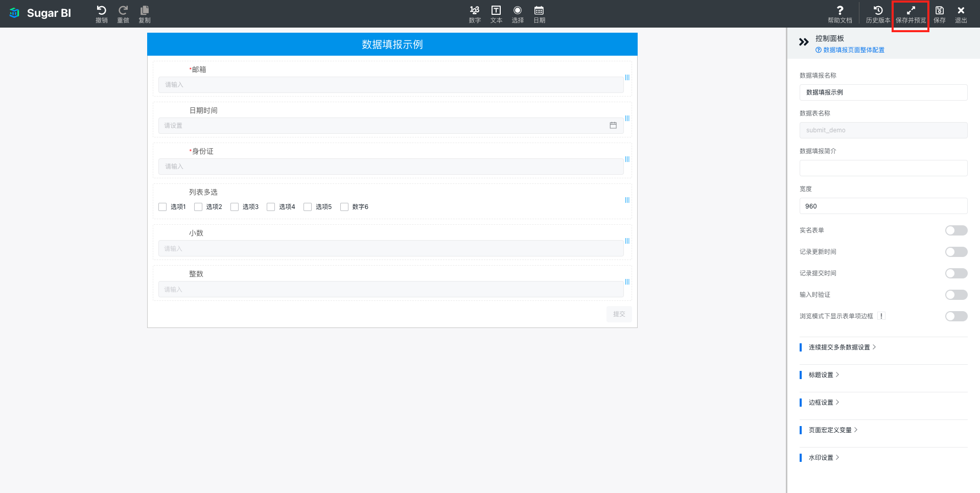The height and width of the screenshot is (493, 980).
Task: Expand 连续提交多条数据设置 section
Action: coord(842,347)
